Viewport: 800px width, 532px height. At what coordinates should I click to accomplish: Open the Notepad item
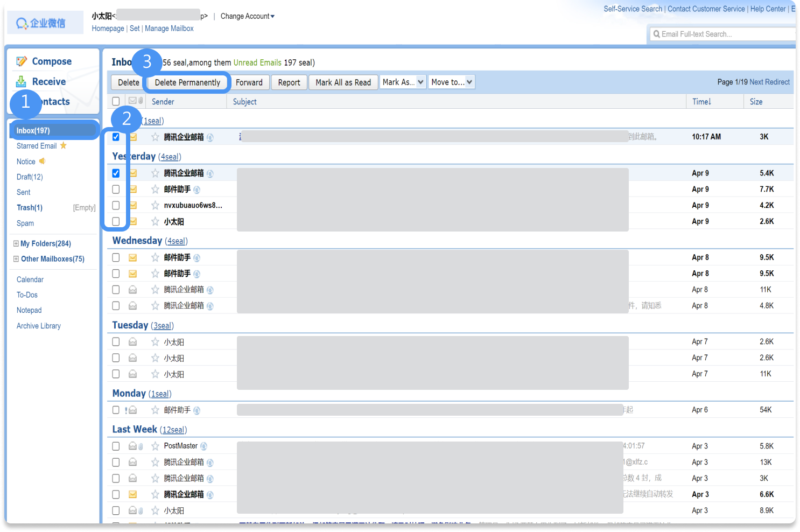click(x=29, y=310)
